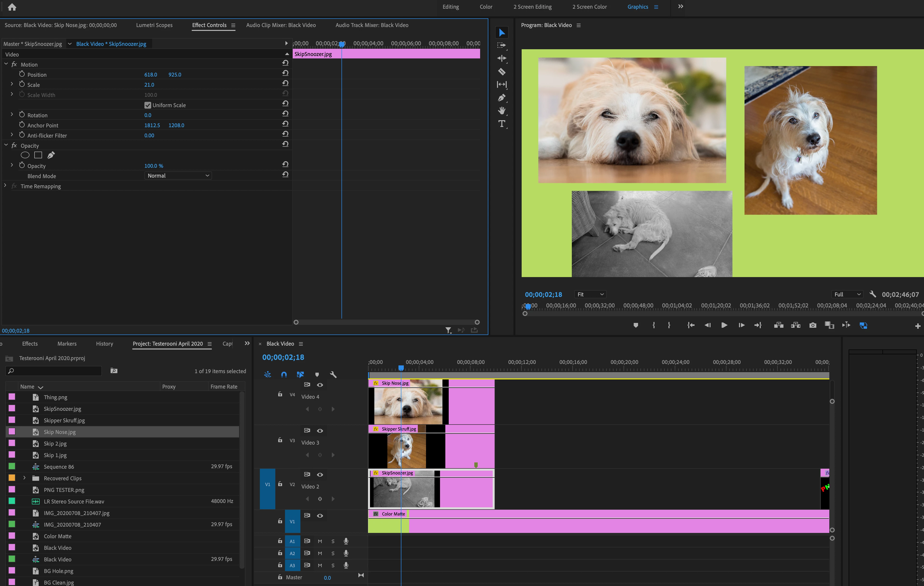This screenshot has width=924, height=586.
Task: Expand the Recovered Clips bin
Action: click(24, 478)
